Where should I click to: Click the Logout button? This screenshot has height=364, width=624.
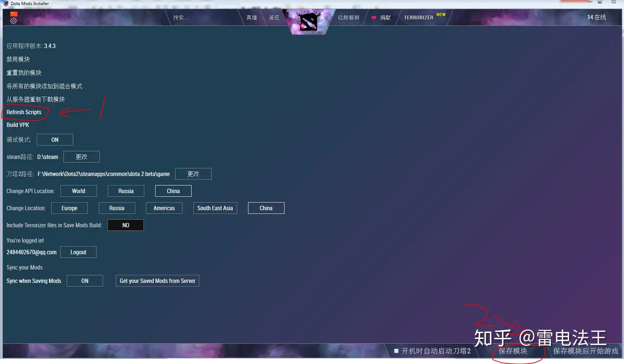(78, 252)
